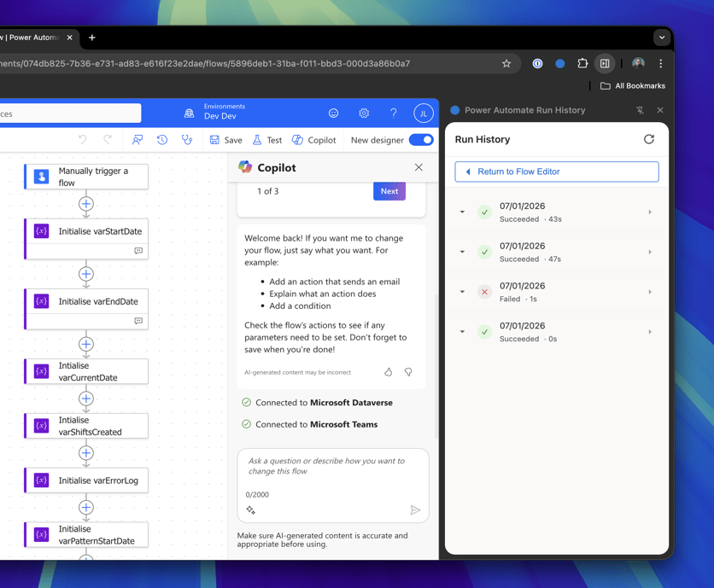Open Power Automate settings gear
This screenshot has width=714, height=588.
click(363, 113)
